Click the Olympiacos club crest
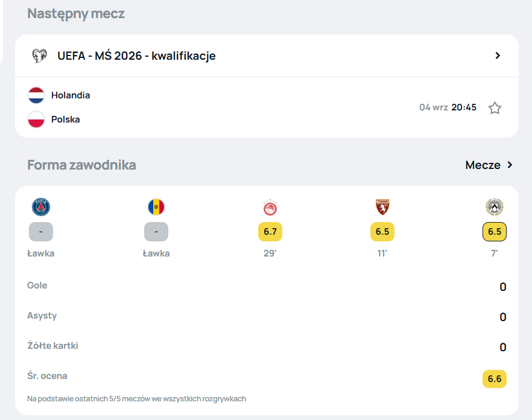 click(x=270, y=207)
